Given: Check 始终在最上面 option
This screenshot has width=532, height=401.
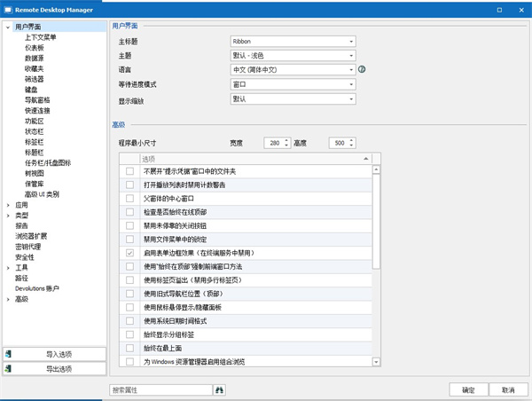Looking at the screenshot, I should point(129,348).
